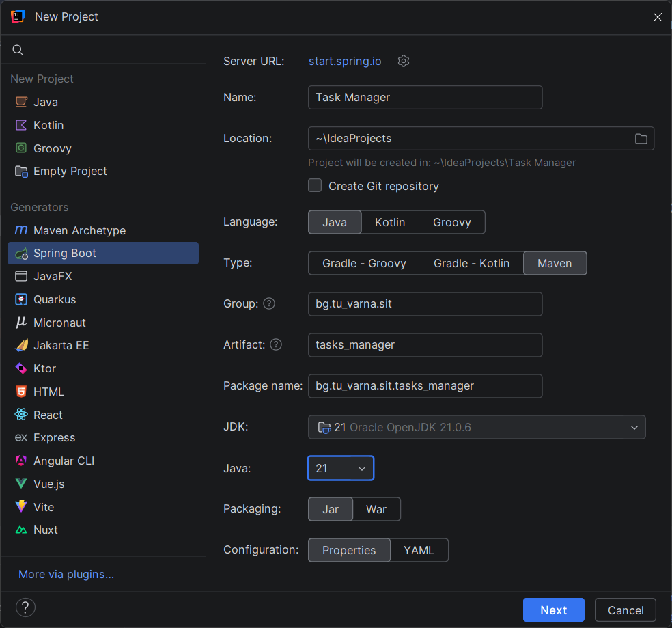Pick the Angular CLI generator icon
Viewport: 672px width, 628px height.
[x=21, y=461]
